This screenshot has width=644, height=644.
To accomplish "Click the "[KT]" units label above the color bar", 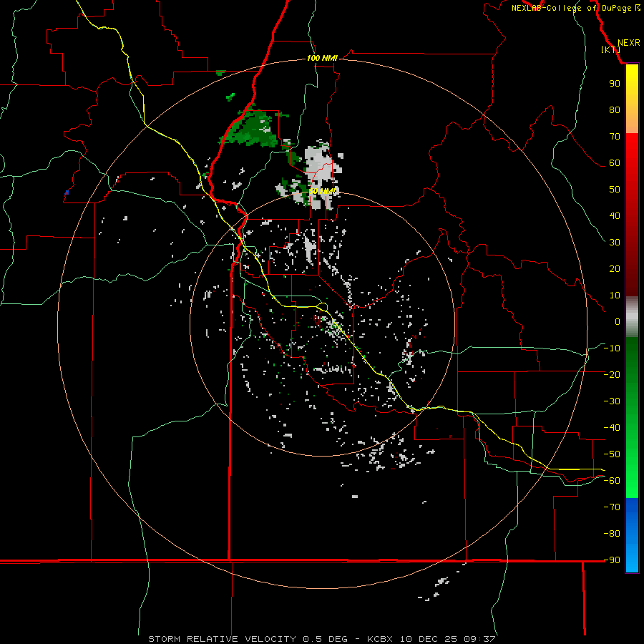I will click(610, 49).
